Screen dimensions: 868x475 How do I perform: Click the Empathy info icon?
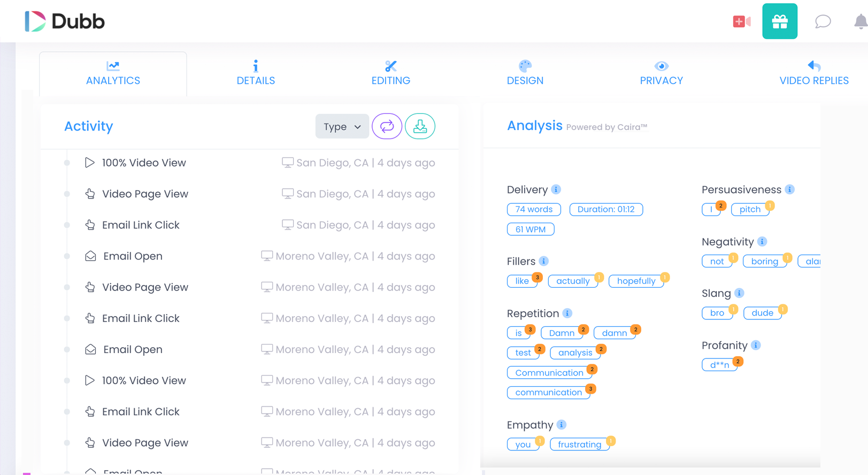[561, 425]
